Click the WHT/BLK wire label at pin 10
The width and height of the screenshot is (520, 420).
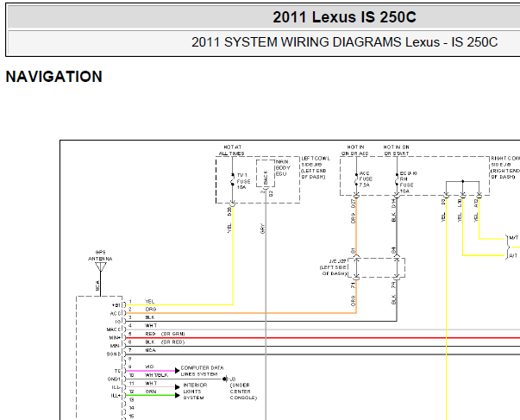(157, 375)
